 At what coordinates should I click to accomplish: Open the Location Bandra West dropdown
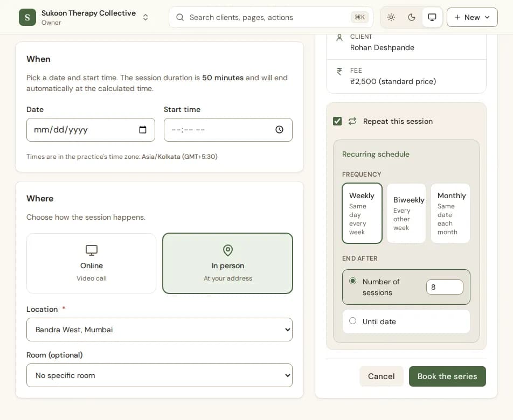click(160, 330)
